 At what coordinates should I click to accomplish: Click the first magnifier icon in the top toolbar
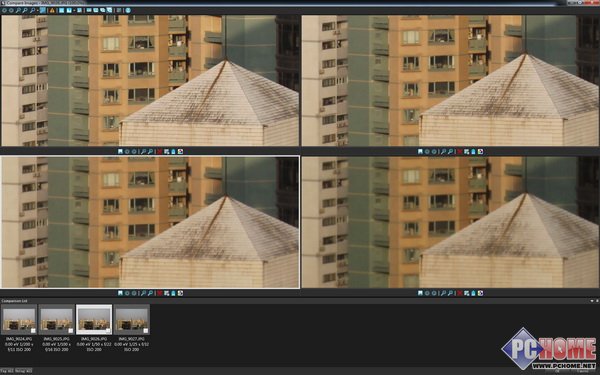coord(18,10)
